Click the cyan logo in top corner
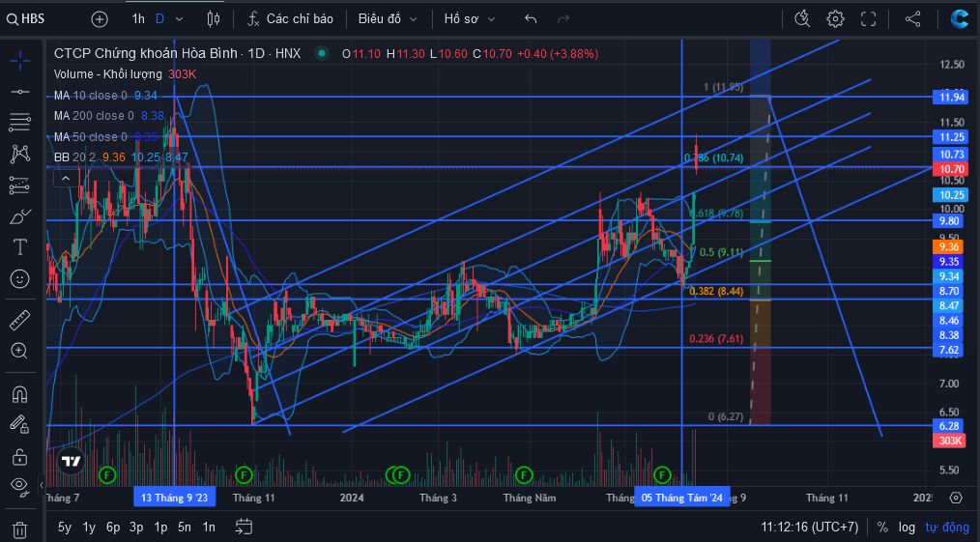Image resolution: width=980 pixels, height=542 pixels. pos(960,18)
